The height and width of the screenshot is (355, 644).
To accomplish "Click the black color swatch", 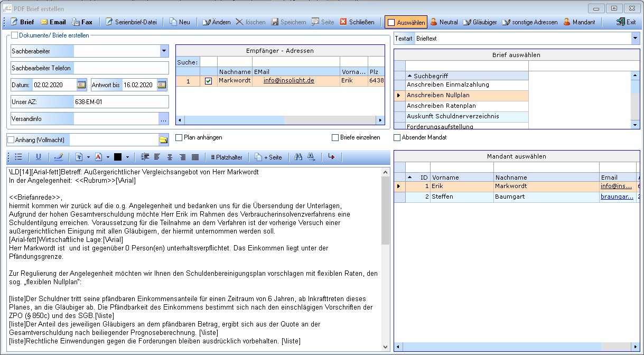I will (117, 157).
